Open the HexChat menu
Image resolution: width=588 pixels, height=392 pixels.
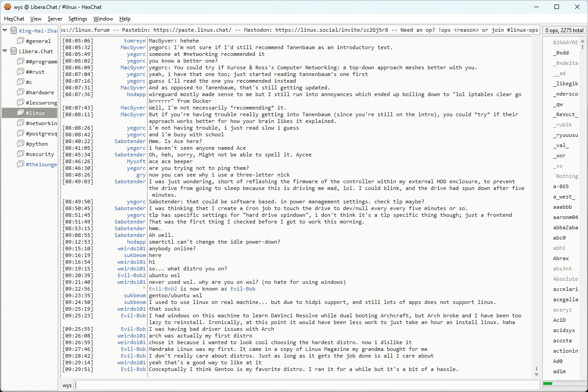coord(14,19)
